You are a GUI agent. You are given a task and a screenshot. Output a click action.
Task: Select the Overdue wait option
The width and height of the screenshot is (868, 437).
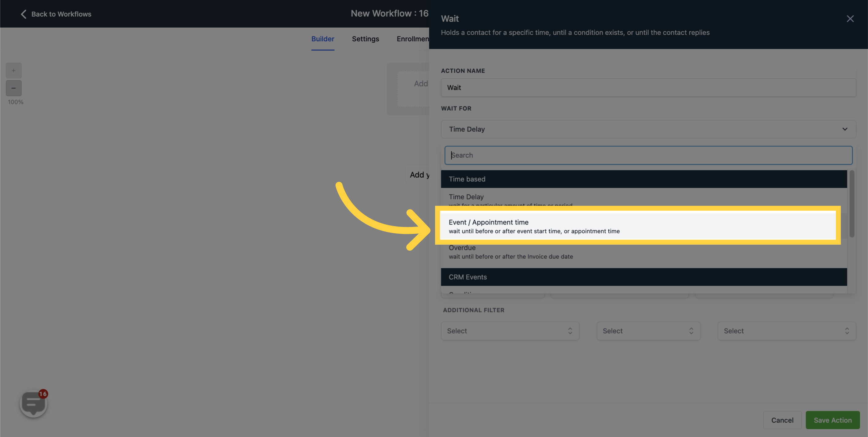click(644, 252)
